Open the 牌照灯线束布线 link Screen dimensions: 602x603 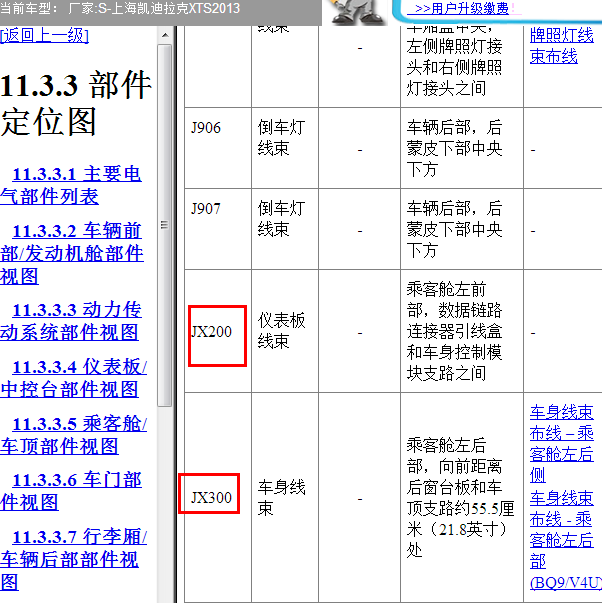pyautogui.click(x=562, y=46)
